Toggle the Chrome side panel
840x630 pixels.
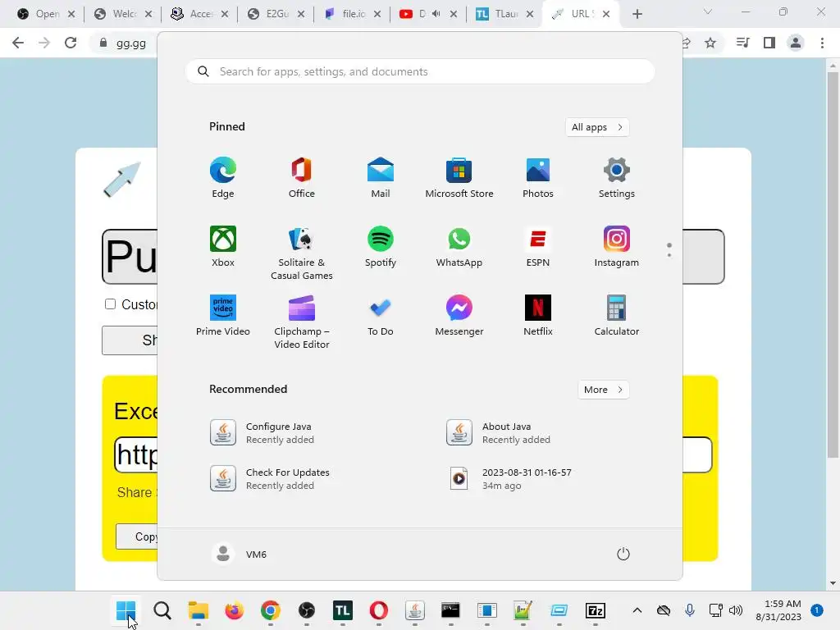769,43
